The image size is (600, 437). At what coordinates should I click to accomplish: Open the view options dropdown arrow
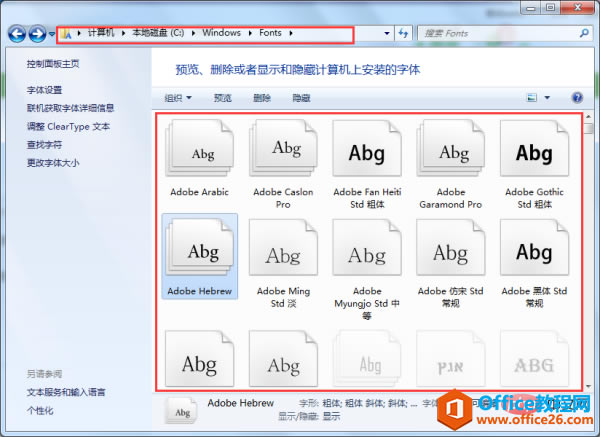pos(547,98)
